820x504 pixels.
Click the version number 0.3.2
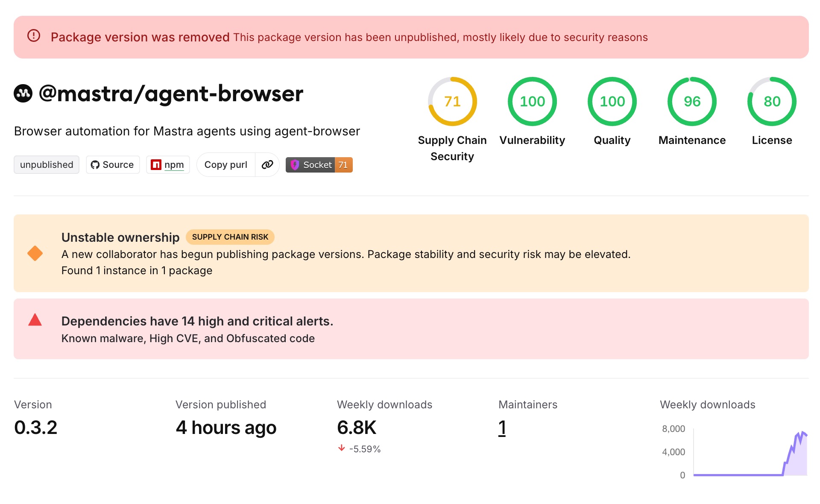coord(35,428)
